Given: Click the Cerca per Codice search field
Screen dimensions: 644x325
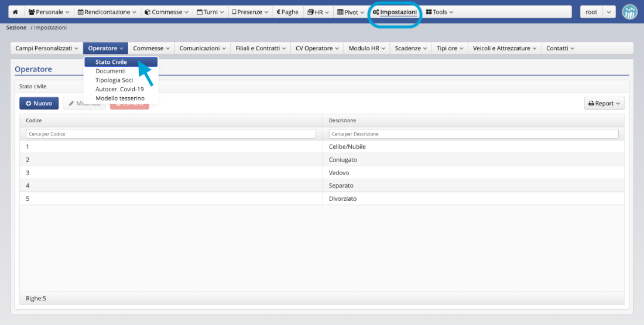Looking at the screenshot, I should tap(170, 134).
